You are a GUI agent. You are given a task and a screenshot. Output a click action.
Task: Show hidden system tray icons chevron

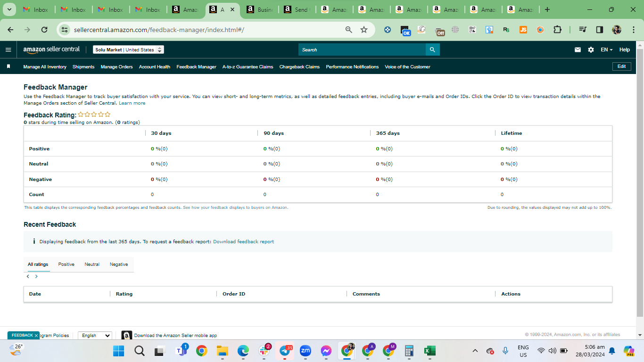(x=475, y=351)
